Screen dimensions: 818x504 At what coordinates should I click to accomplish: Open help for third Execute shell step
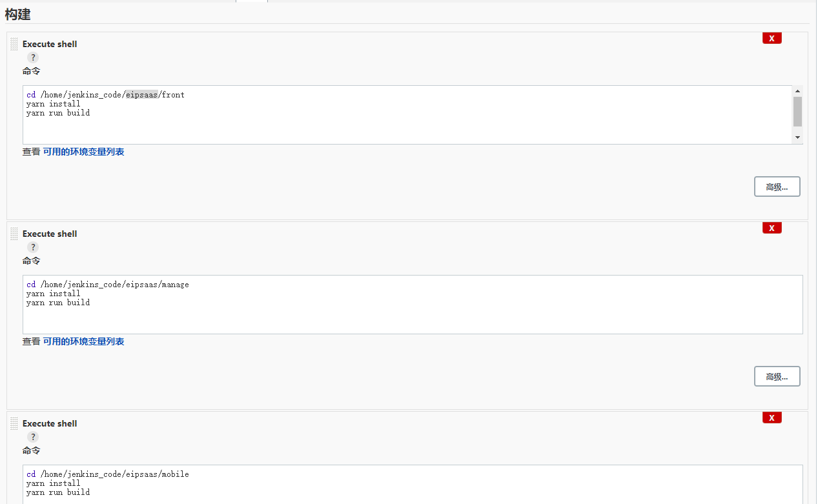click(33, 437)
